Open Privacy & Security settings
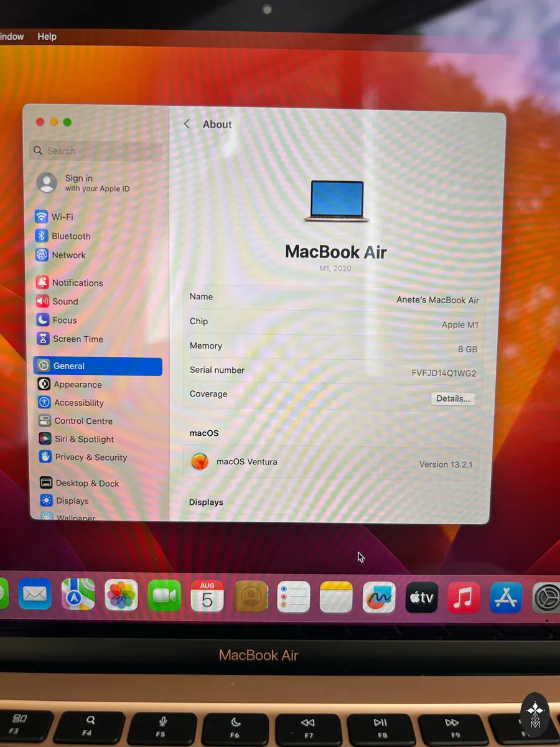This screenshot has height=747, width=560. (x=83, y=457)
